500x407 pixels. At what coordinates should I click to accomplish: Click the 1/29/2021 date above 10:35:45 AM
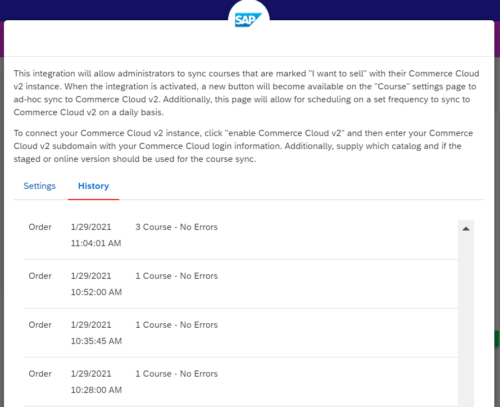coord(91,325)
